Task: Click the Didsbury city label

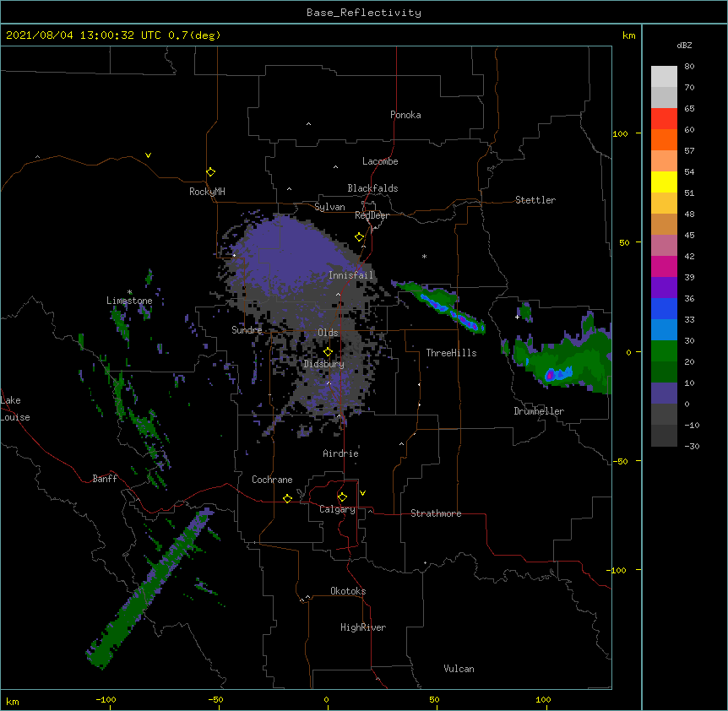Action: click(324, 364)
